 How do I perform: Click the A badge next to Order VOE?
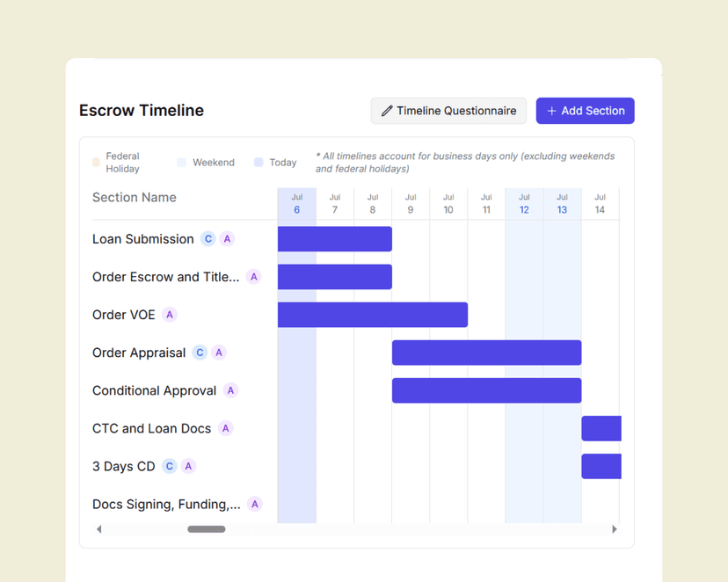click(x=170, y=315)
